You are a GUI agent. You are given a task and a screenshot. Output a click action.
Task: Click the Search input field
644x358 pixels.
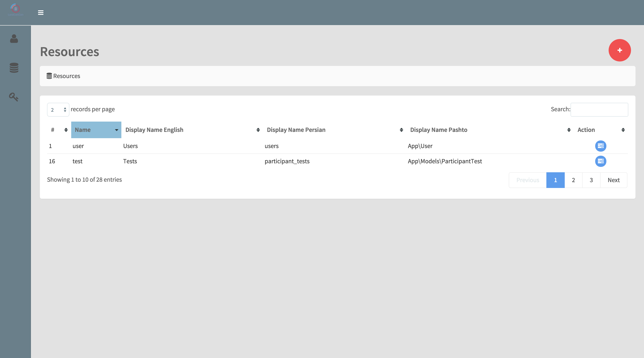(x=599, y=110)
